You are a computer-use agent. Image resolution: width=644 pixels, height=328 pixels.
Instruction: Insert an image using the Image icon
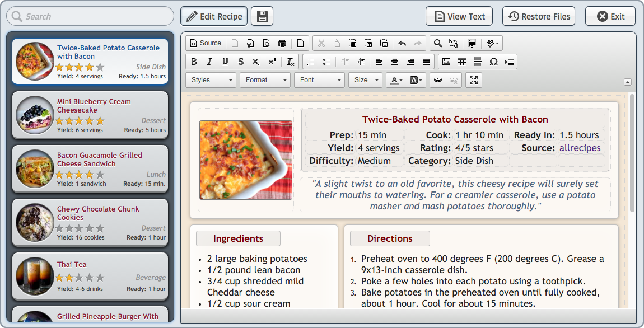click(446, 62)
